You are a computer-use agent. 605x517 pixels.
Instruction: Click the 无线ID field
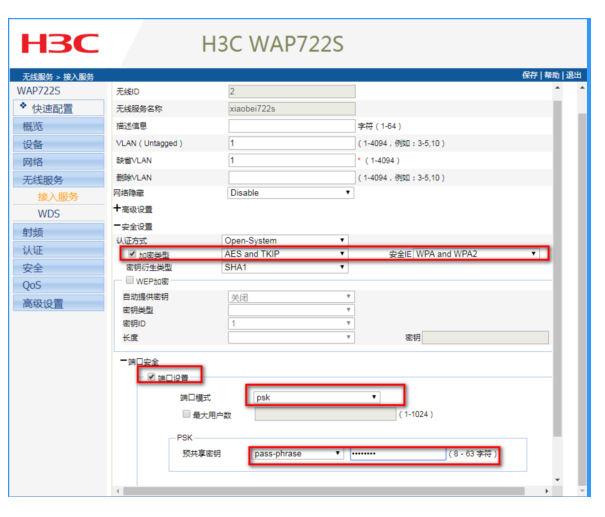point(292,91)
